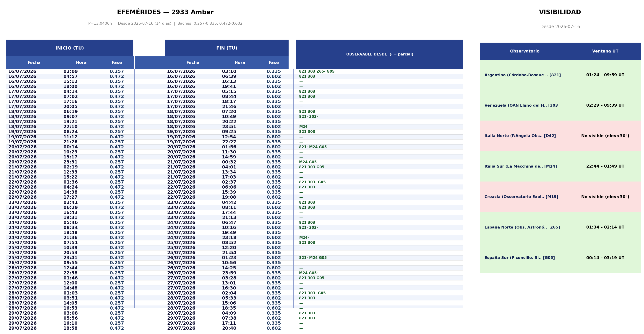Click the window '02:29 – 09:39 UT'

point(605,105)
